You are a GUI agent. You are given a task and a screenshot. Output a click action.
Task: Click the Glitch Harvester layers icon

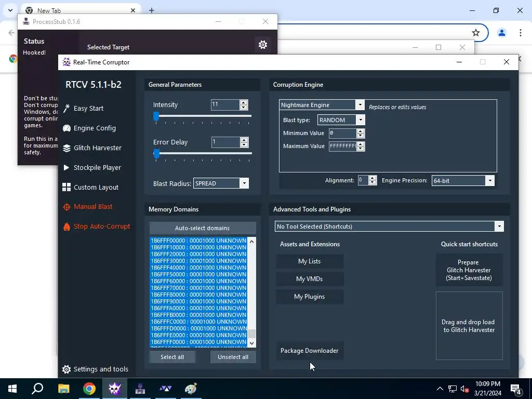(x=66, y=148)
